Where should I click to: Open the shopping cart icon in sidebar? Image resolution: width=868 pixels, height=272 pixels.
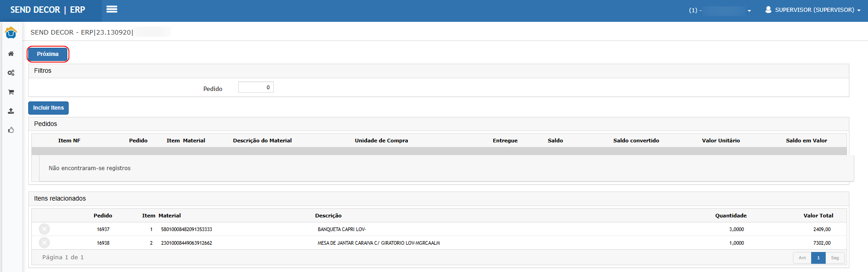[x=11, y=92]
